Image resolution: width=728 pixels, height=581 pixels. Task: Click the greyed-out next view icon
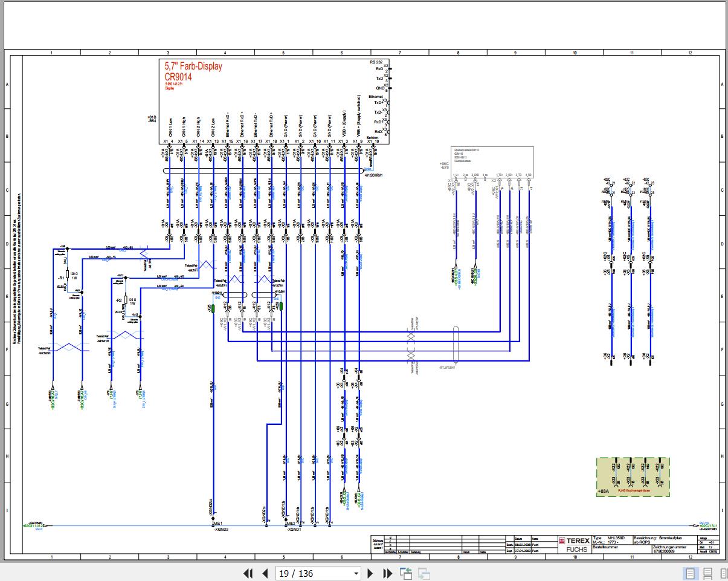pyautogui.click(x=424, y=573)
